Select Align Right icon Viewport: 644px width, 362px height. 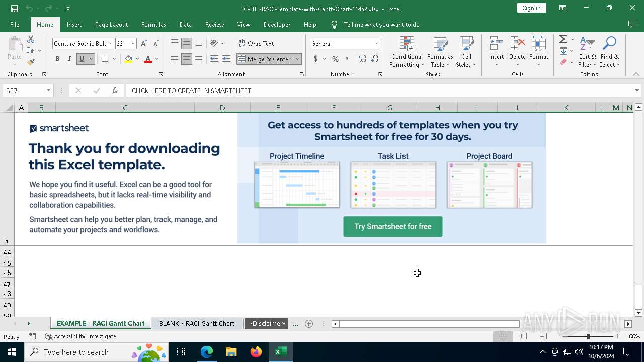(x=199, y=59)
